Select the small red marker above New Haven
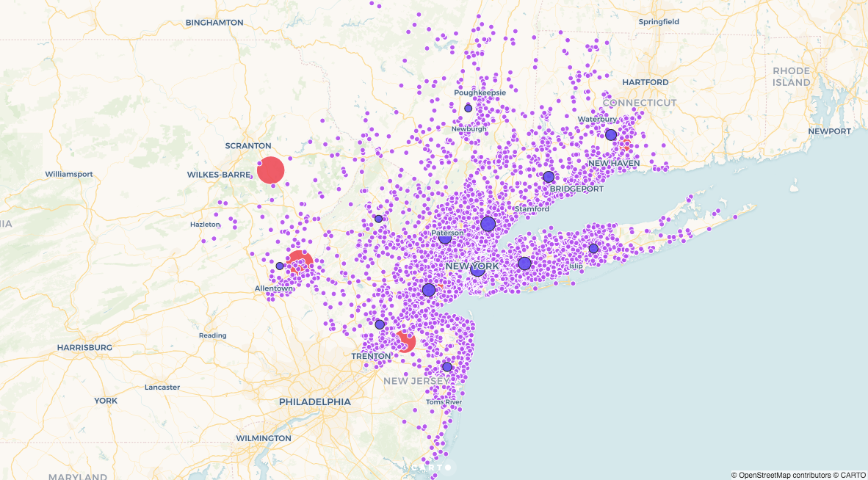This screenshot has height=480, width=868. pyautogui.click(x=625, y=145)
